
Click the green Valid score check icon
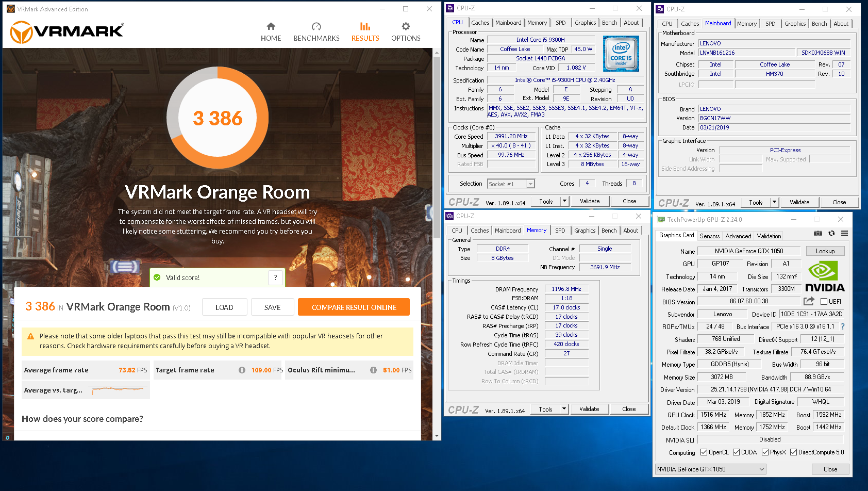click(x=157, y=277)
